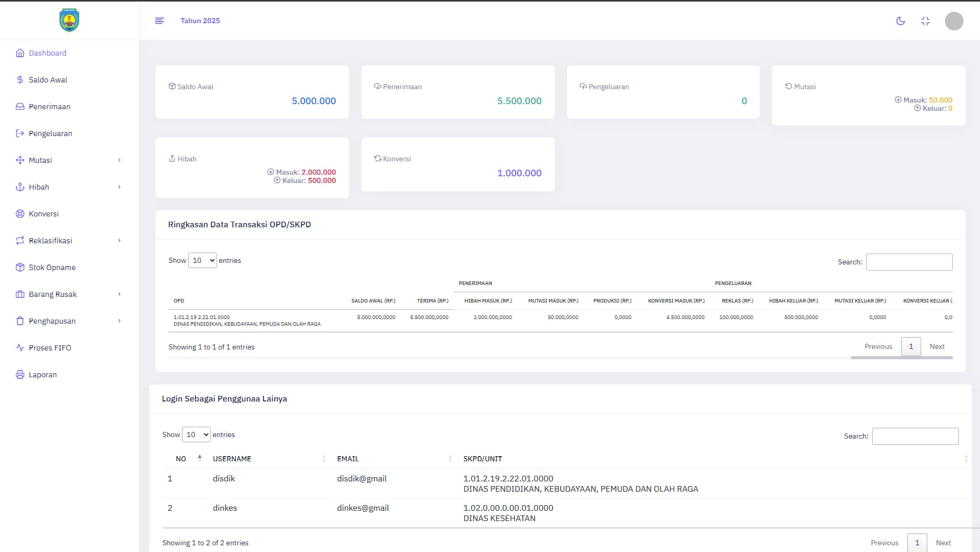Open entries dropdown in Ringkasan Data Transaksi

[x=202, y=260]
